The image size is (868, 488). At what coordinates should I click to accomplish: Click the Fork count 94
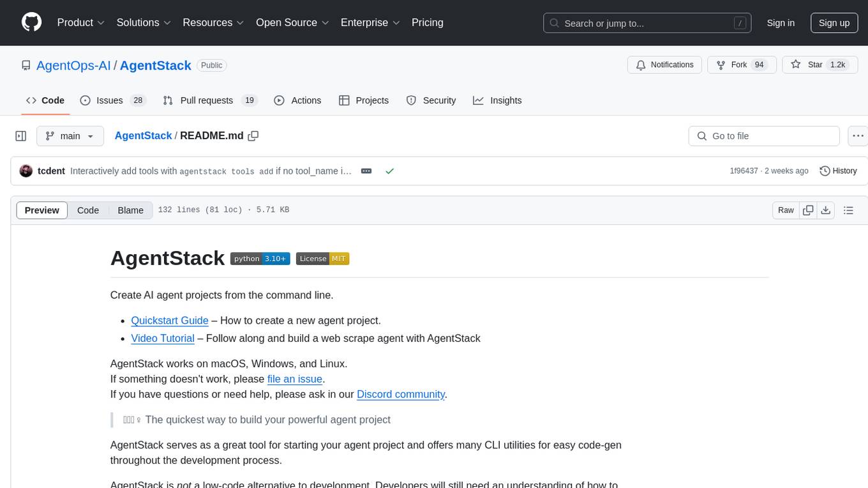coord(759,65)
